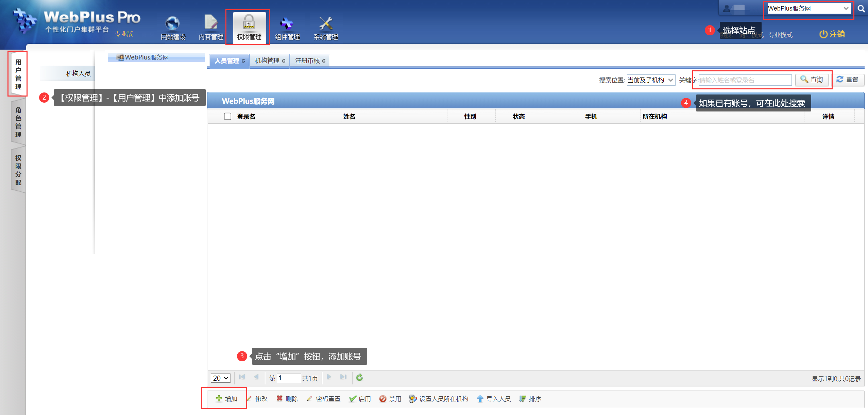
Task: Click the 增加 button
Action: (226, 399)
